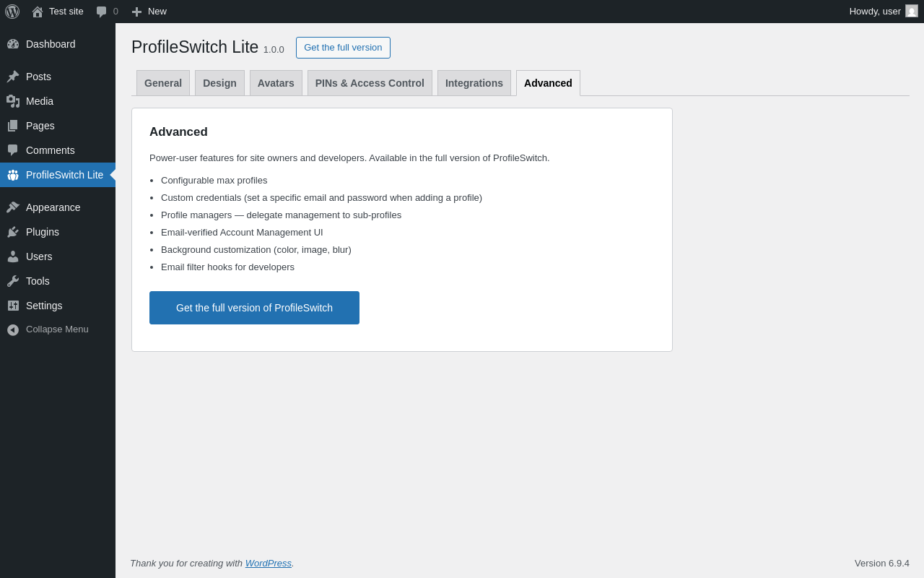Click the Get the full version button
The height and width of the screenshot is (578, 924).
(343, 48)
